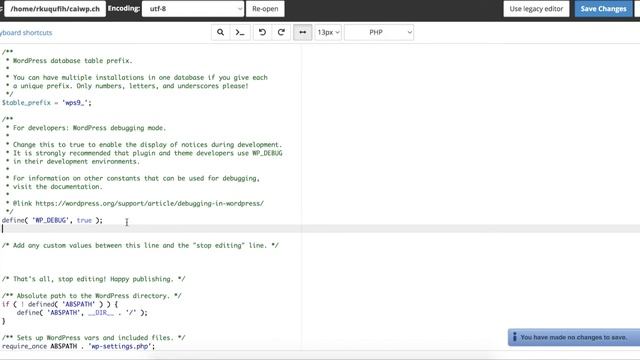Undo the last edit
The height and width of the screenshot is (360, 640).
pos(262,32)
